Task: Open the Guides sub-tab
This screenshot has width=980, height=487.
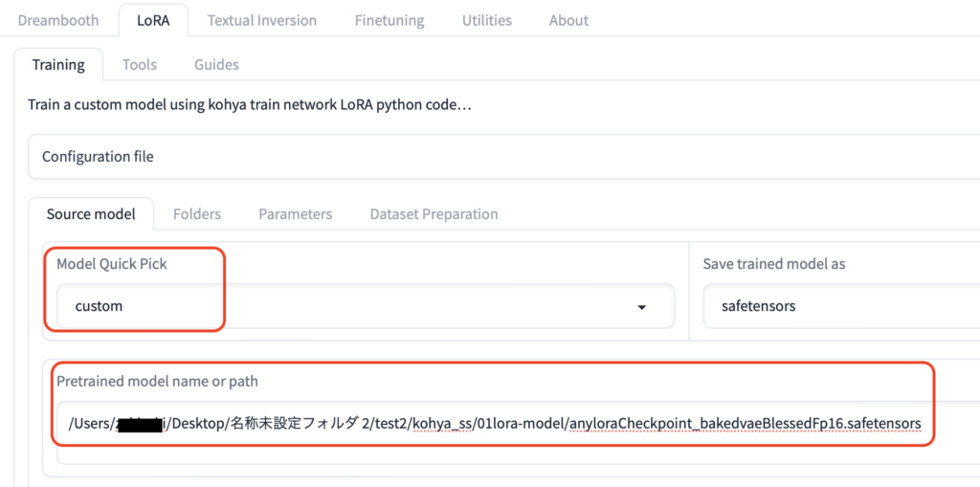Action: 216,64
